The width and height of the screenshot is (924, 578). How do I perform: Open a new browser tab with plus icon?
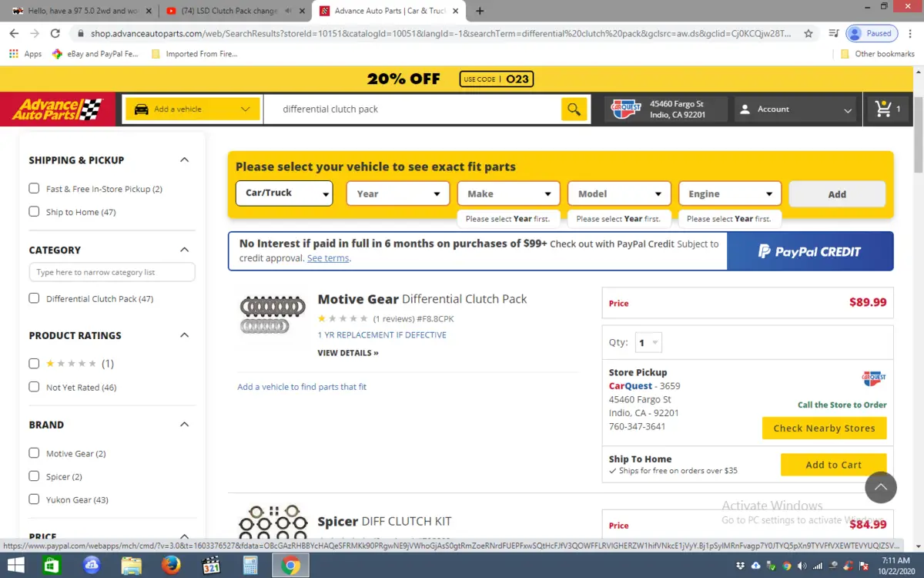pos(480,11)
